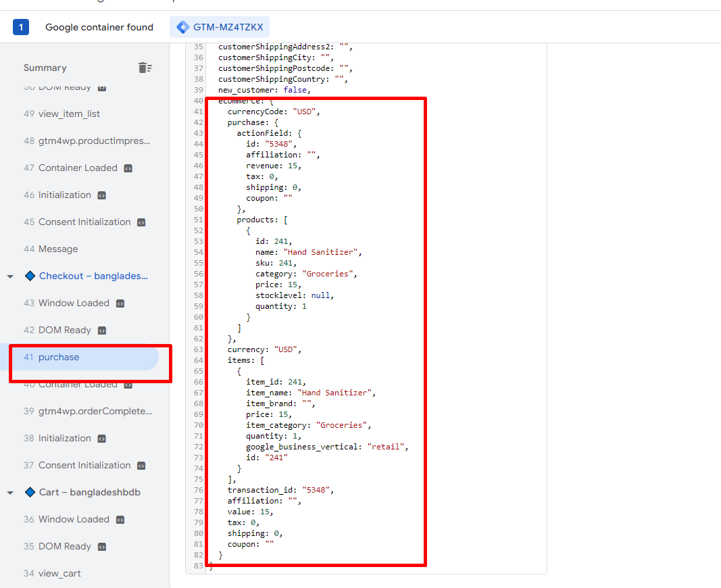Click the blue diamond icon on GTM-MZ4TZKX chip

pyautogui.click(x=182, y=28)
